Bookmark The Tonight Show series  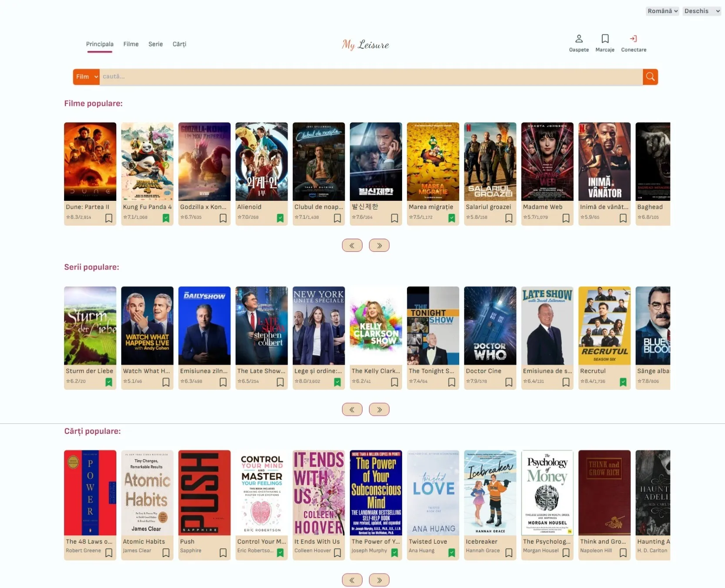coord(452,382)
